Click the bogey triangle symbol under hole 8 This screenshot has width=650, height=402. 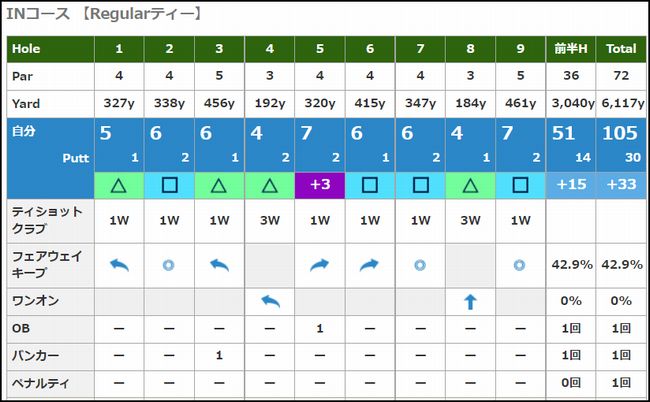(x=470, y=184)
